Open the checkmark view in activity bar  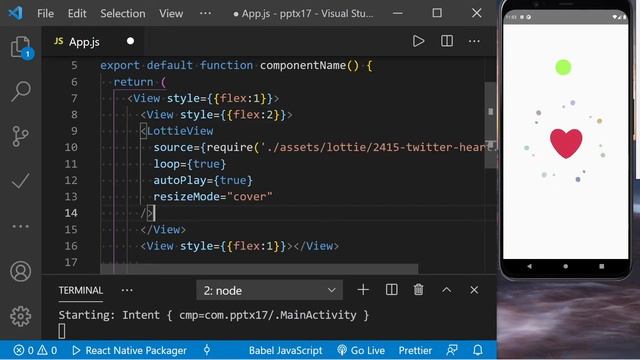coord(20,181)
